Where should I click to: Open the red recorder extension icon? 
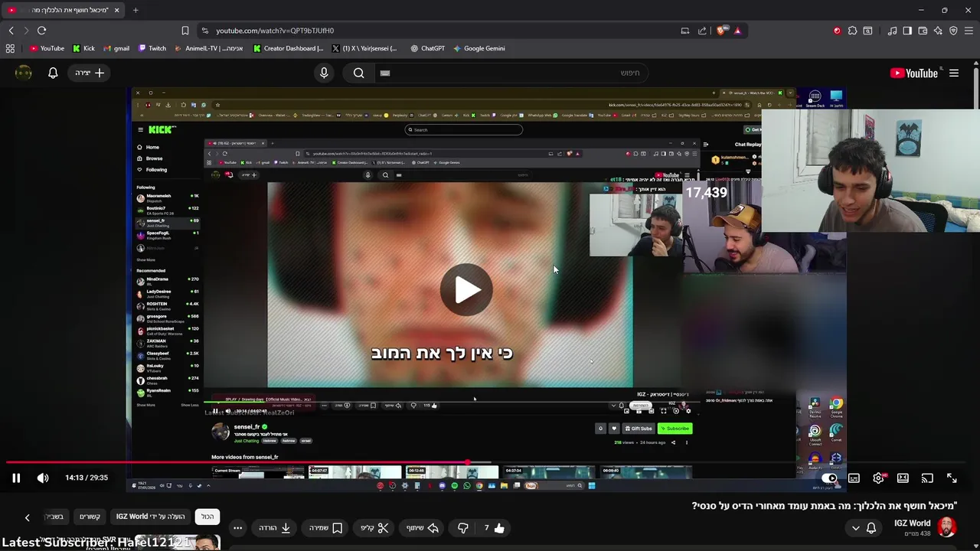[x=837, y=31]
